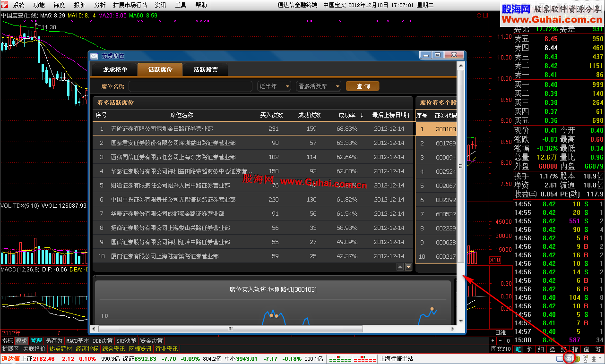
Task: Sort by 最后上榜日期 column header
Action: coord(390,115)
